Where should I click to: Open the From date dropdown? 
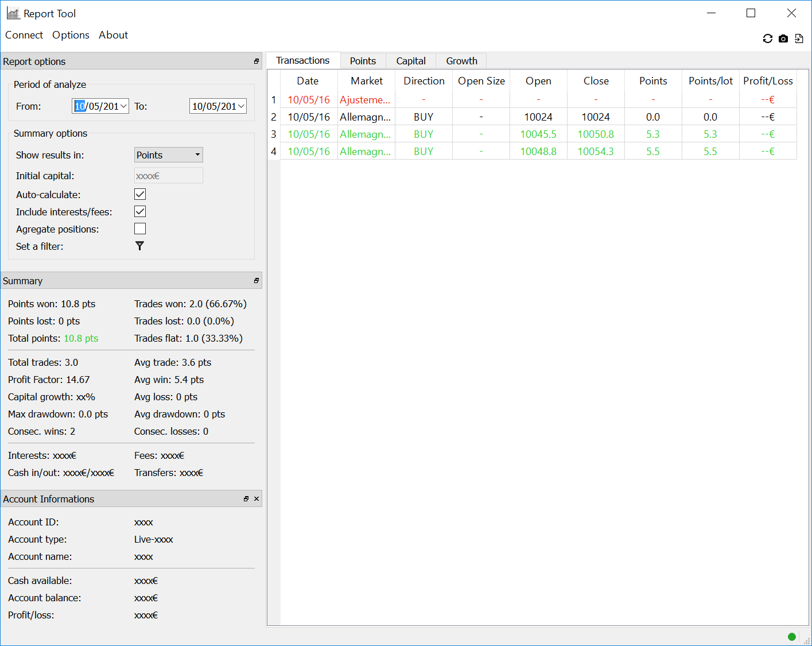(123, 106)
